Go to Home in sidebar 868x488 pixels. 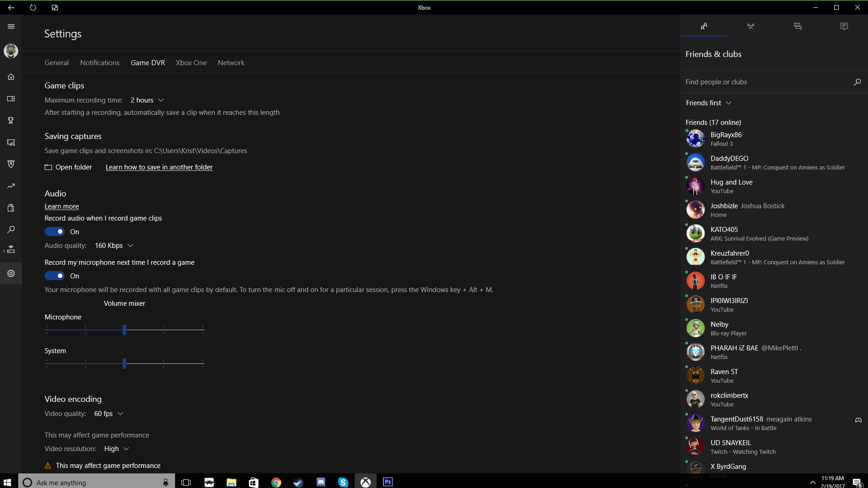coord(11,77)
